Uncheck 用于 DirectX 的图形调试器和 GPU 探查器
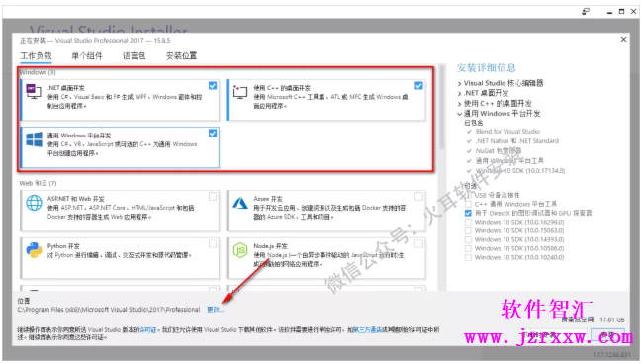Image resolution: width=643 pixels, height=364 pixels. pos(468,213)
